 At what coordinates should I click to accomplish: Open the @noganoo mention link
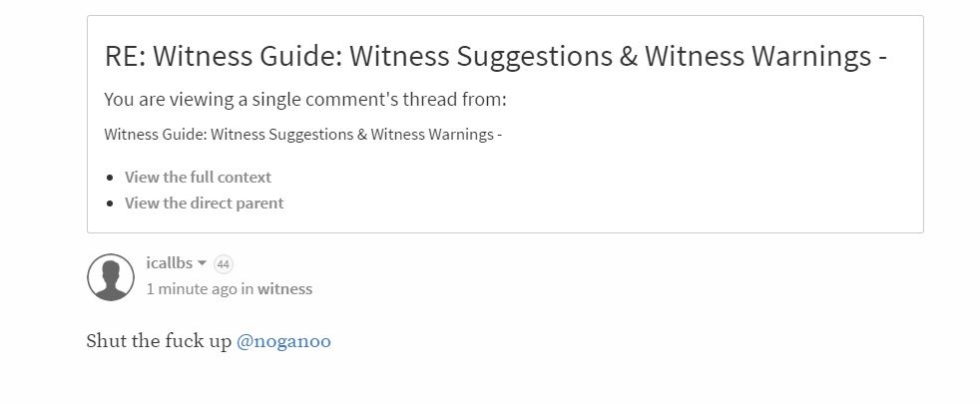tap(283, 341)
